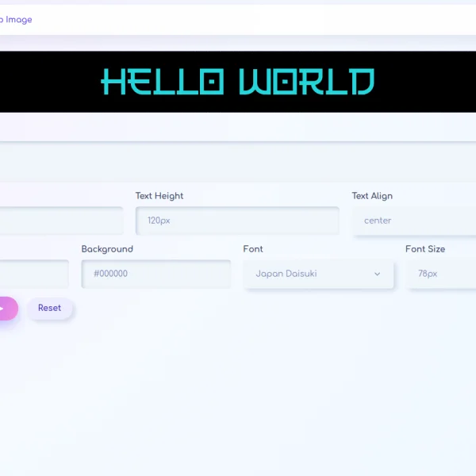Click the Background color field #000000

tap(156, 274)
